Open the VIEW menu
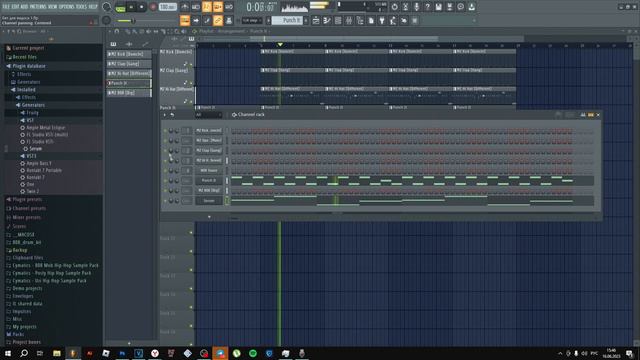The height and width of the screenshot is (360, 640). pyautogui.click(x=53, y=7)
